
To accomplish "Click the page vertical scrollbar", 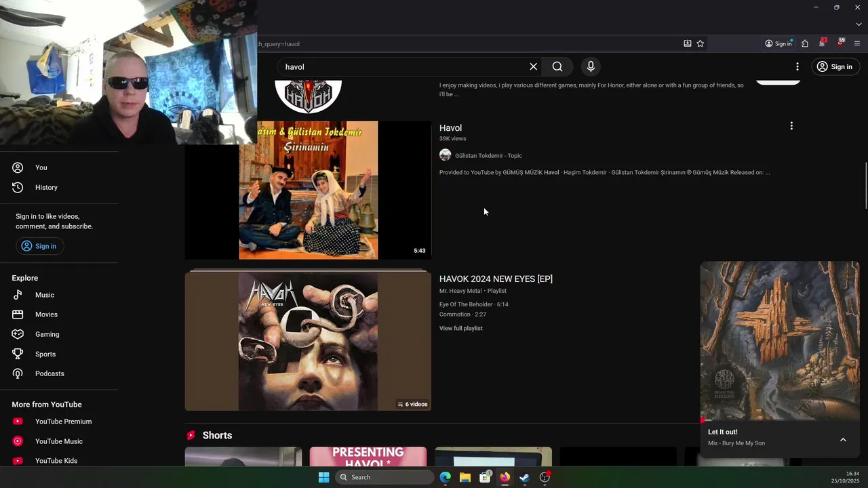I will [x=865, y=186].
